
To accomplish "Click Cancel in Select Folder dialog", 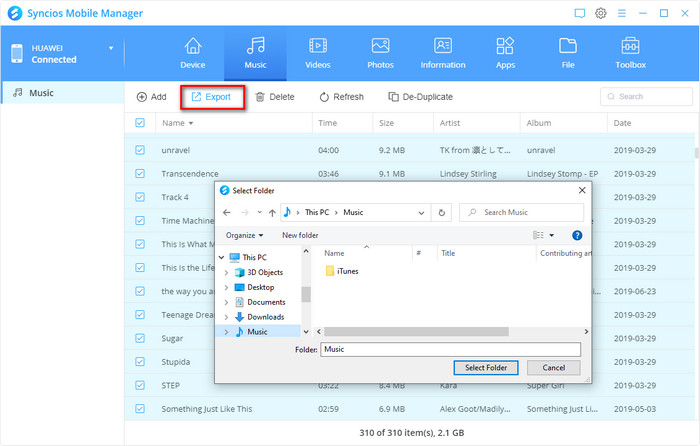I will pyautogui.click(x=554, y=368).
